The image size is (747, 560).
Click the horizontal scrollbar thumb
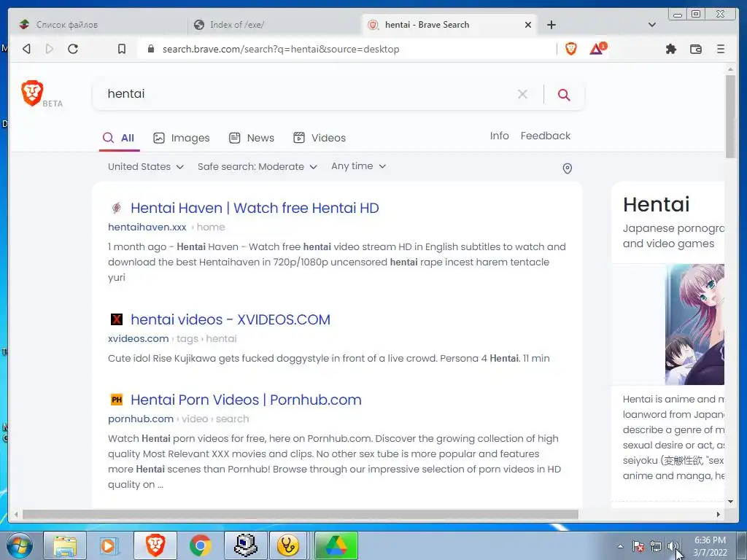(x=300, y=514)
